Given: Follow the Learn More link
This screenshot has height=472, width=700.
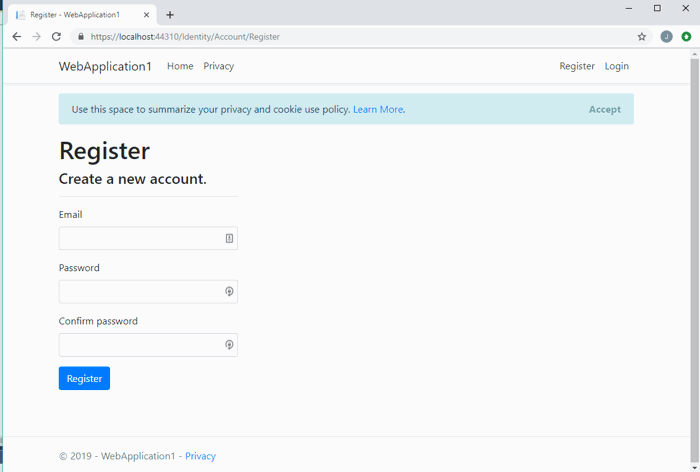Looking at the screenshot, I should [378, 110].
